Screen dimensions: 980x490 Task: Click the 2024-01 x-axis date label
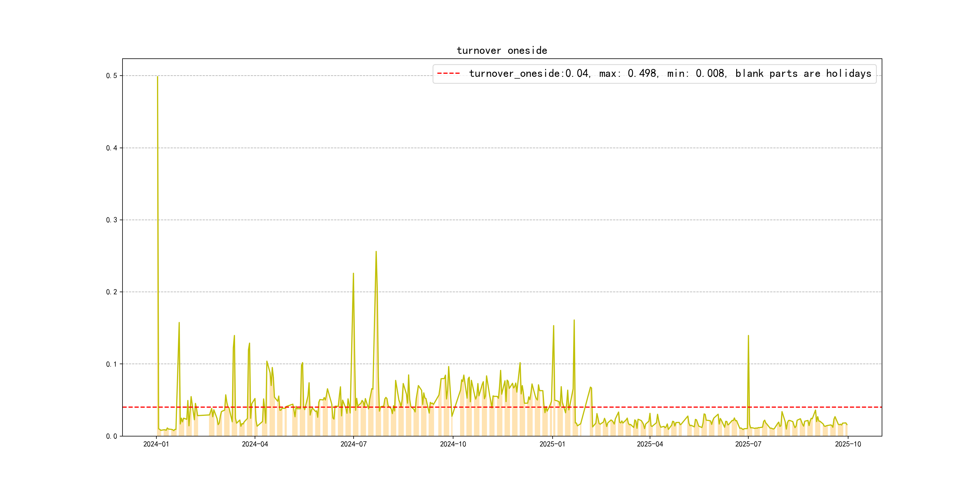(x=156, y=444)
